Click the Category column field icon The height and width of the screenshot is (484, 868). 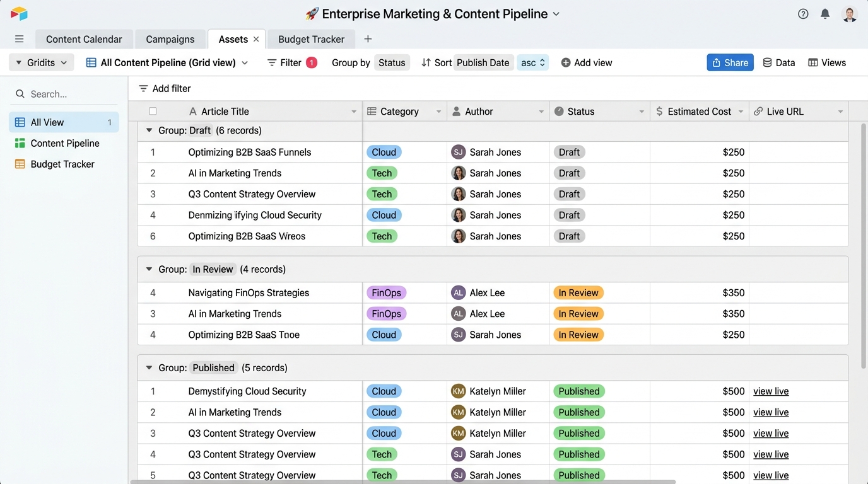point(372,112)
